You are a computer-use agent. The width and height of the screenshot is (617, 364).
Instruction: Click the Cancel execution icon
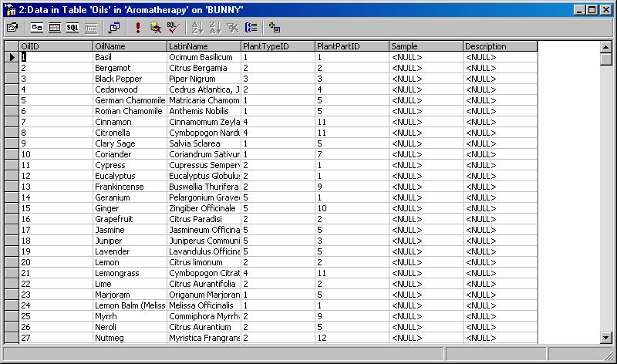click(x=155, y=27)
